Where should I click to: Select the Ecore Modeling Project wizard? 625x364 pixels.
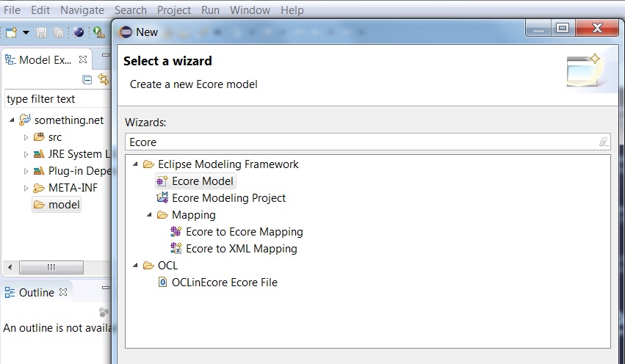(229, 198)
